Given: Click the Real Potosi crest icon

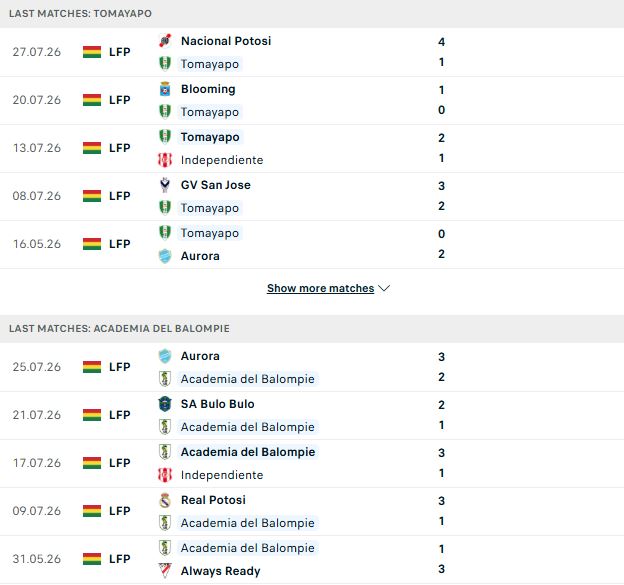Looking at the screenshot, I should (x=165, y=500).
